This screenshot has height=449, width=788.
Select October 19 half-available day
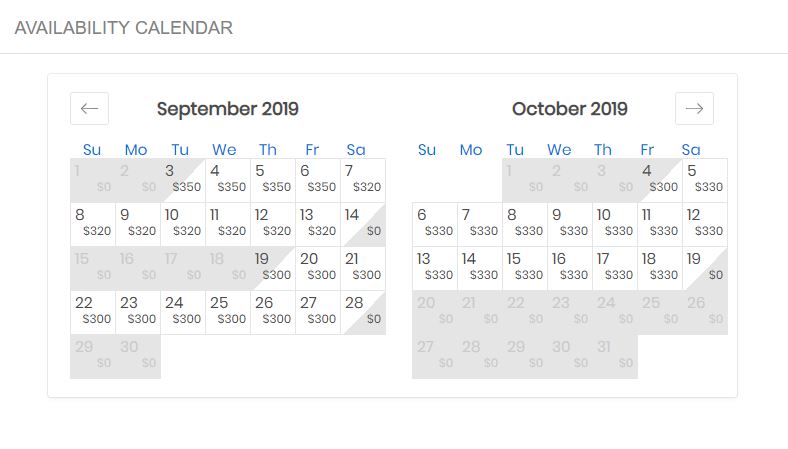704,269
